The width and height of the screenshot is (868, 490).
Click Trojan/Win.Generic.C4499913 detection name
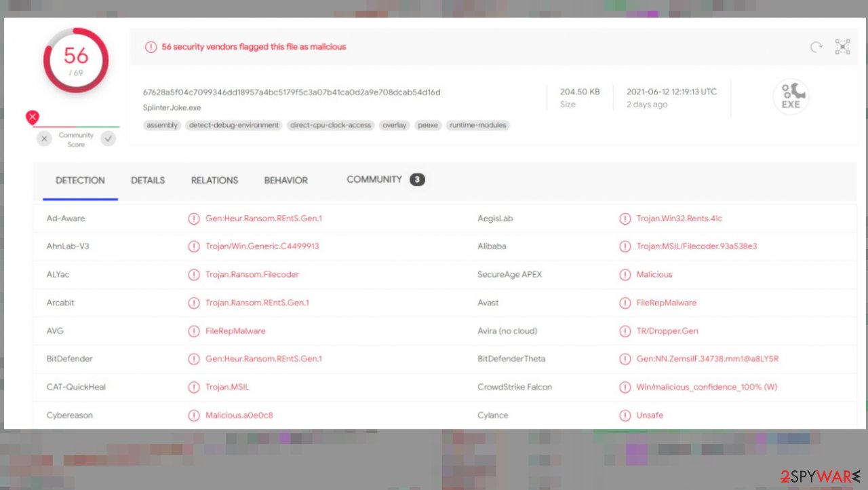tap(262, 246)
